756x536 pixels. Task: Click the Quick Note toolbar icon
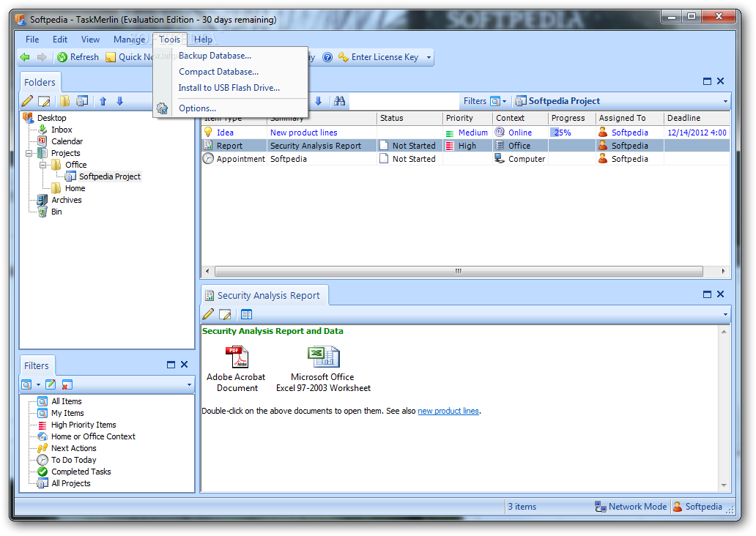pyautogui.click(x=111, y=57)
